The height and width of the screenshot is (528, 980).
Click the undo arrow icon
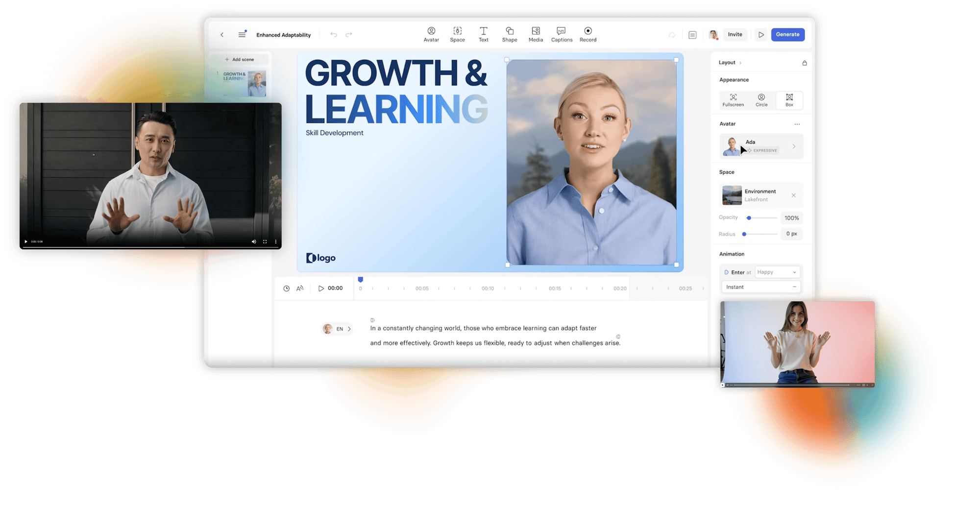click(x=334, y=35)
